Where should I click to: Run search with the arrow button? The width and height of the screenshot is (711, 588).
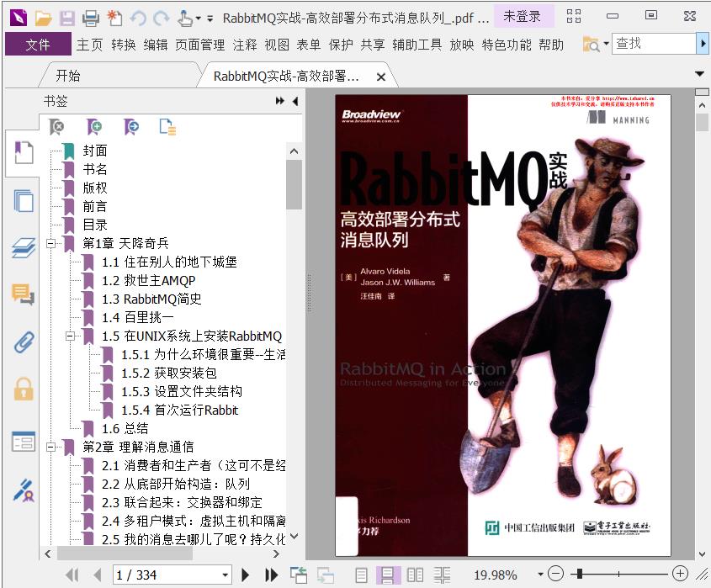(703, 44)
